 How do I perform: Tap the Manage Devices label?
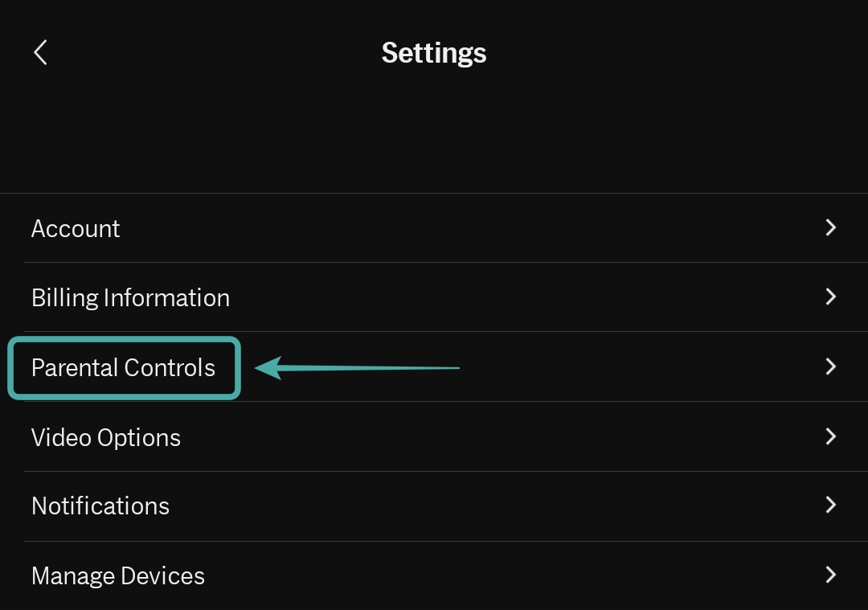(x=118, y=576)
